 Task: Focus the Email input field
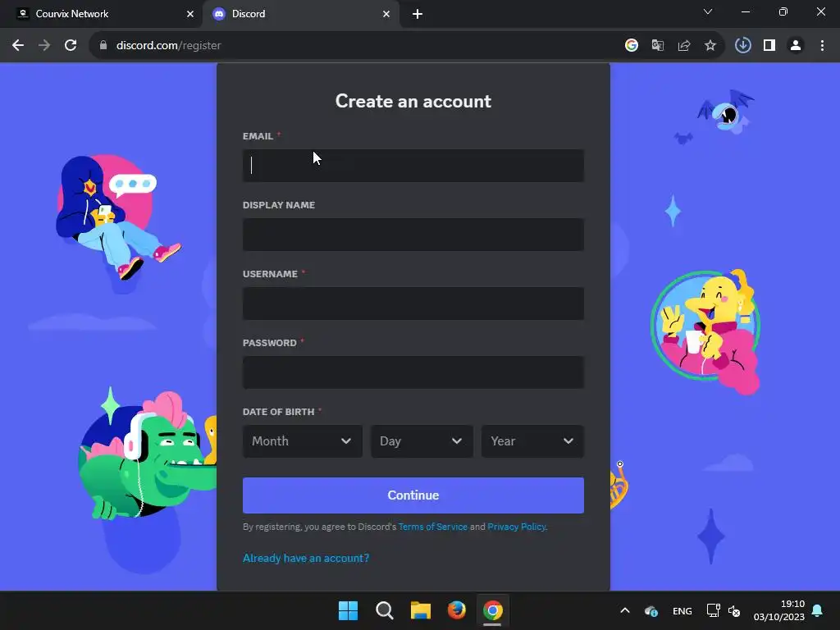tap(413, 166)
